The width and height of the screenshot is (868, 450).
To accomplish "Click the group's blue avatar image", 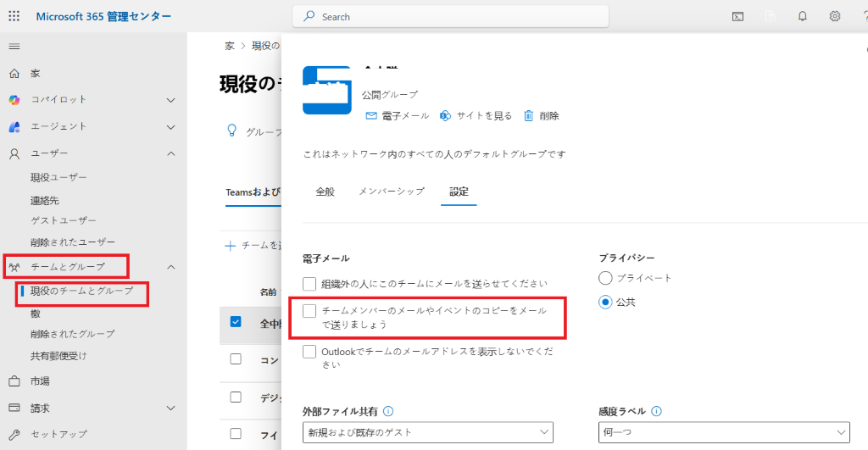I will point(326,90).
